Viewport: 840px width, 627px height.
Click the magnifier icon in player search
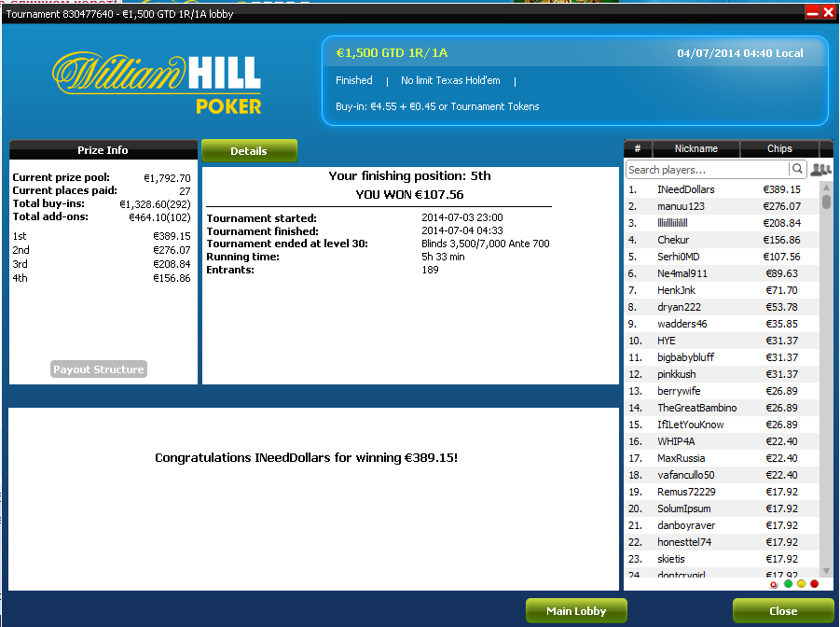[796, 169]
